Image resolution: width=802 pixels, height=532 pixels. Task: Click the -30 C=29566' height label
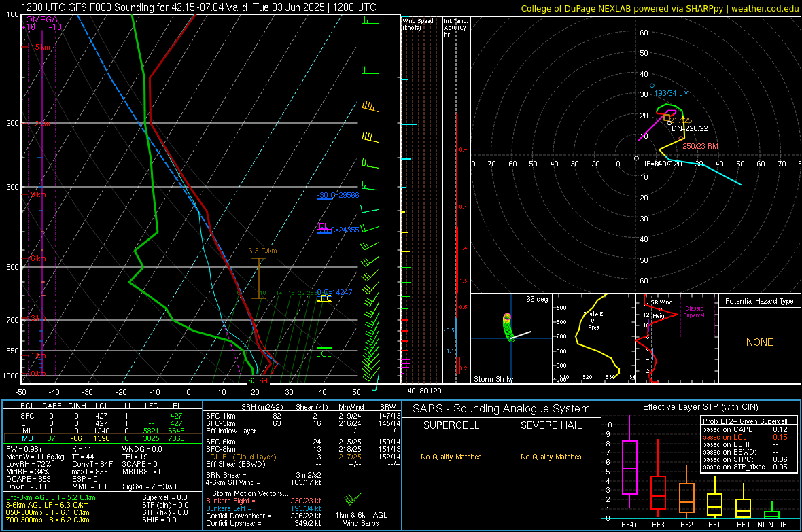point(338,196)
